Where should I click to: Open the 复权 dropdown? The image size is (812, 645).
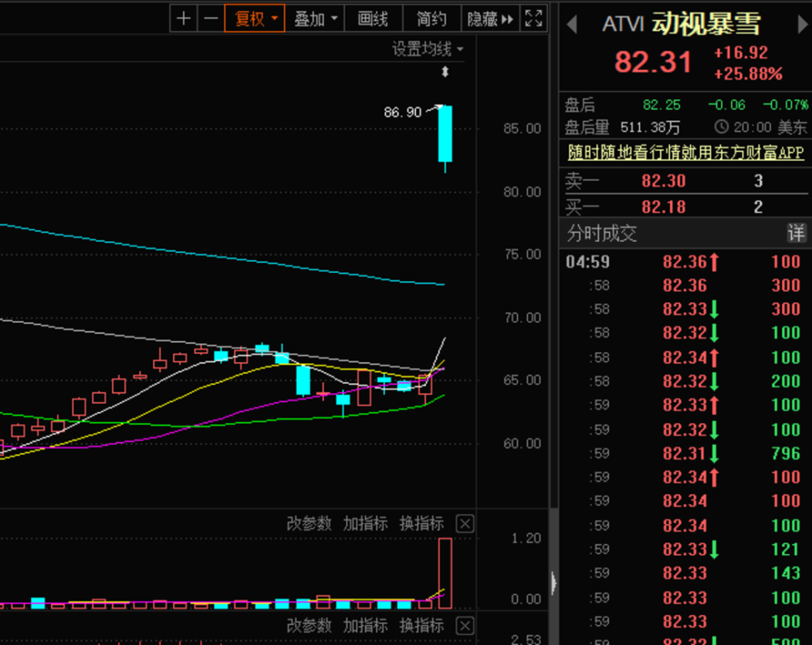tap(255, 19)
